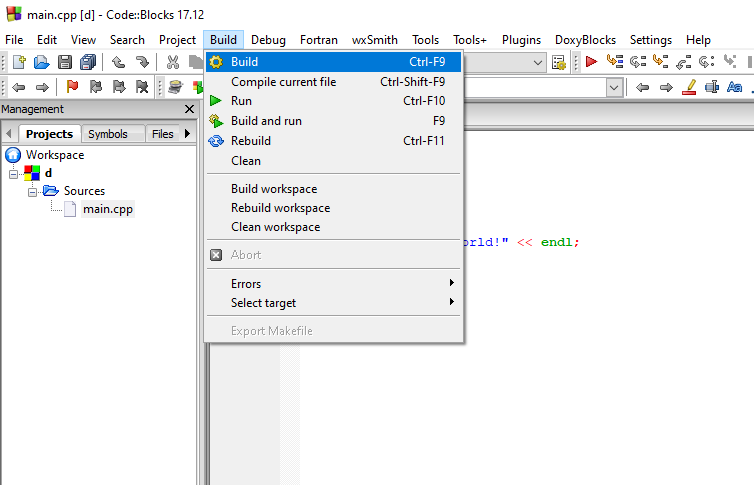Start debugging with red play icon

point(591,62)
